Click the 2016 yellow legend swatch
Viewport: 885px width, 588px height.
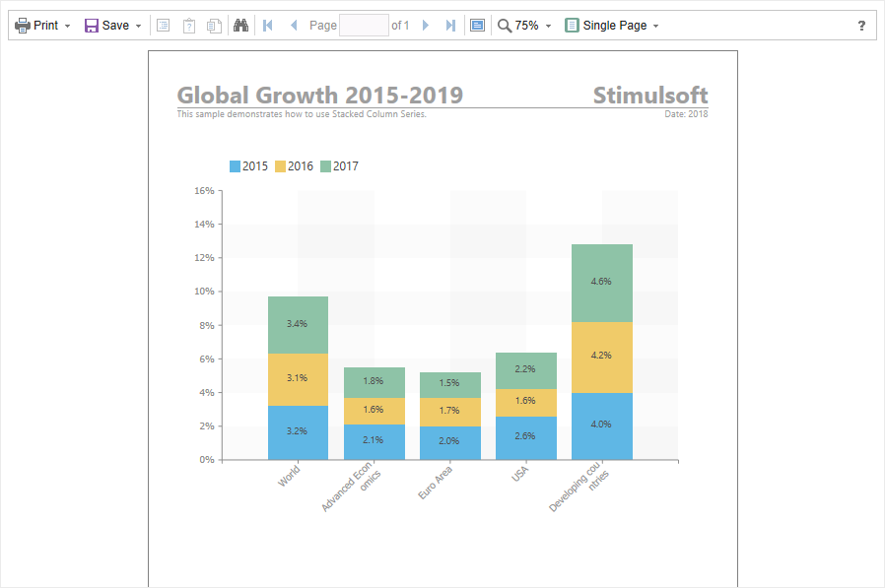(280, 166)
